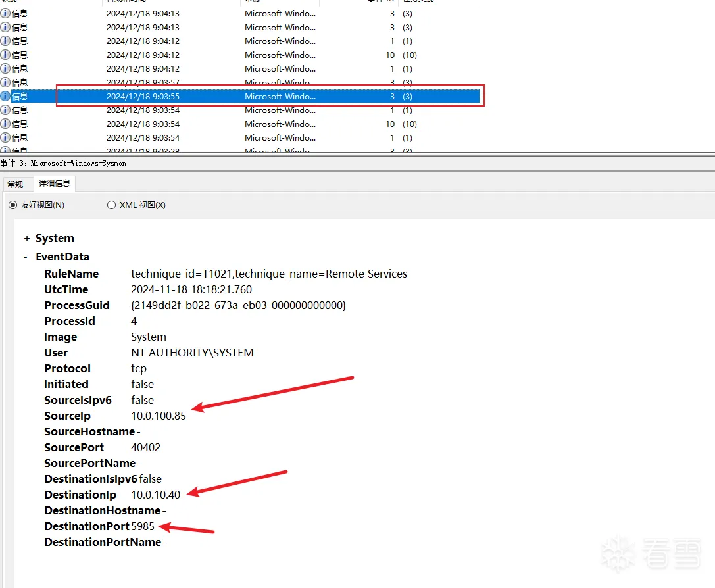Select the SourcePort value 40402
Viewport: 715px width, 588px height.
[x=146, y=447]
